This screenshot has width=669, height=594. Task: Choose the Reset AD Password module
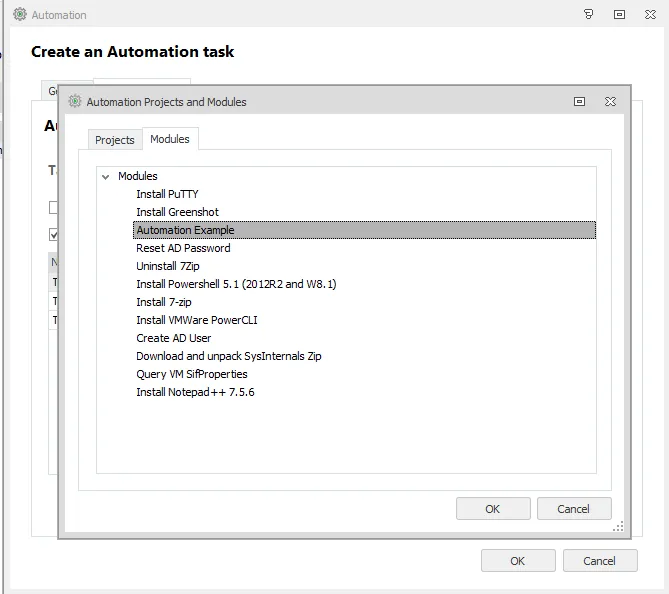click(x=183, y=248)
